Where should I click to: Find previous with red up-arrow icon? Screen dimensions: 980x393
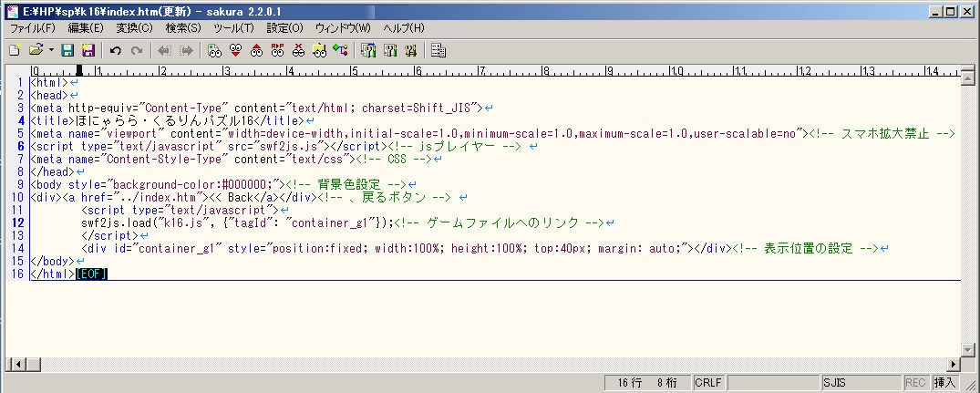point(256,51)
